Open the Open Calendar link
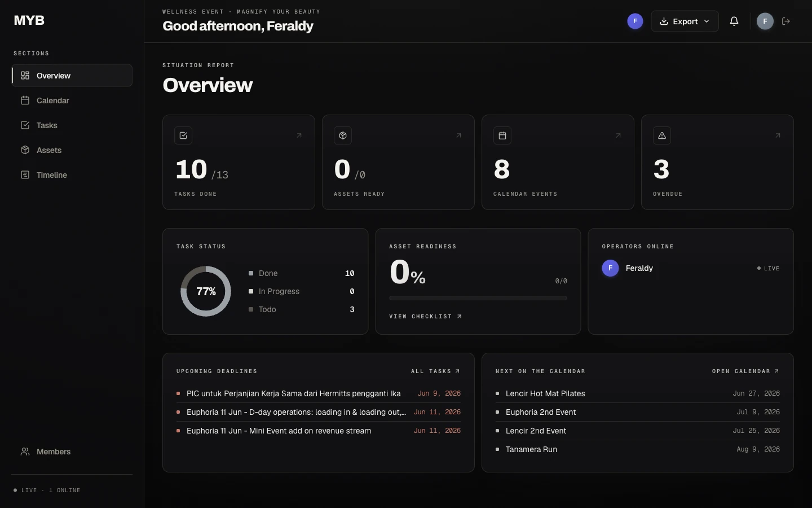Viewport: 812px width, 508px height. (745, 371)
